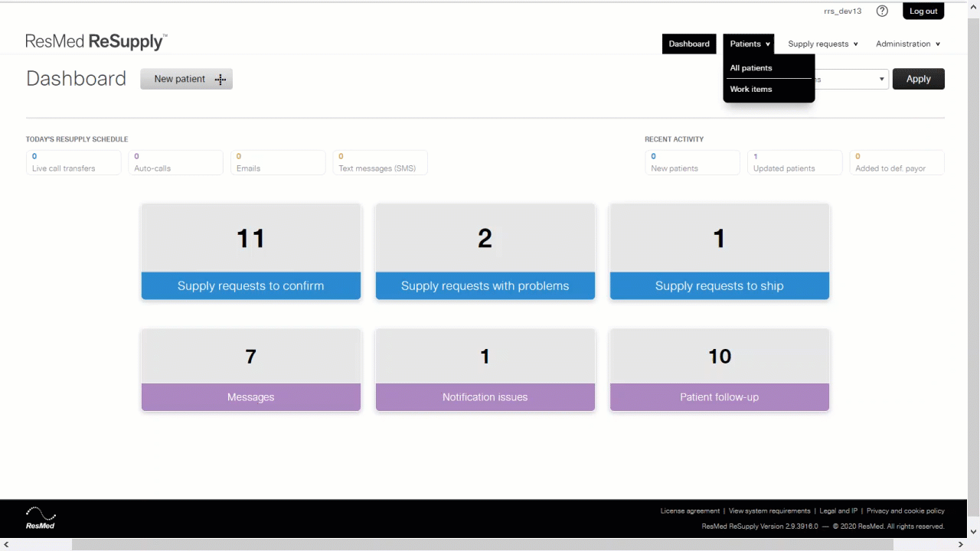The image size is (980, 551).
Task: Click the ResMed logo in footer
Action: 40,518
